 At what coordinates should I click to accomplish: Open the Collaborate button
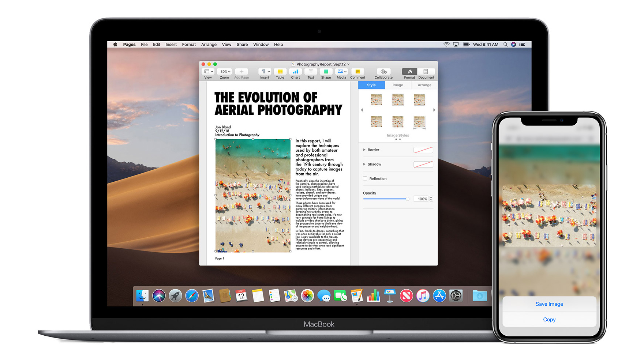[383, 72]
